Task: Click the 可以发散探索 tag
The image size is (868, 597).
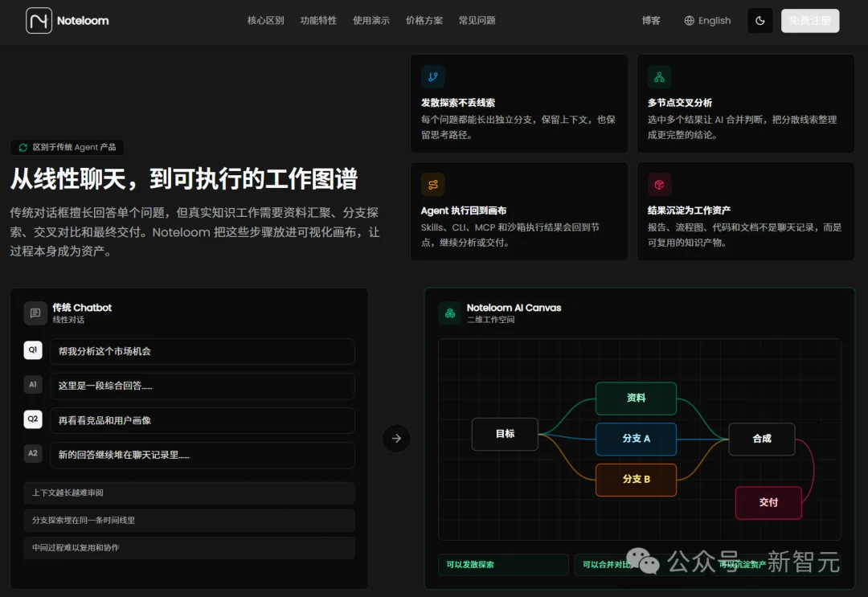Action: point(503,565)
